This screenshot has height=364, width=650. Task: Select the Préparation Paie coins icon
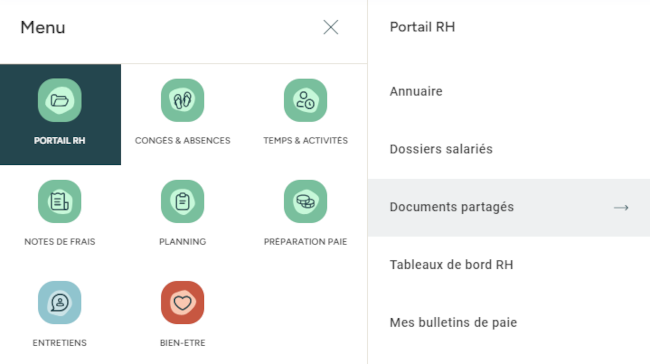coord(306,201)
